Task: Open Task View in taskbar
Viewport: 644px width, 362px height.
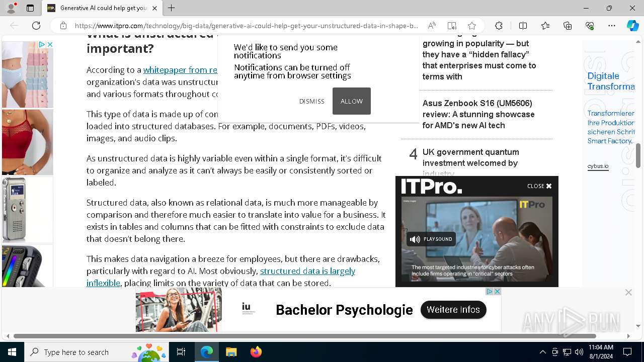Action: pyautogui.click(x=181, y=352)
